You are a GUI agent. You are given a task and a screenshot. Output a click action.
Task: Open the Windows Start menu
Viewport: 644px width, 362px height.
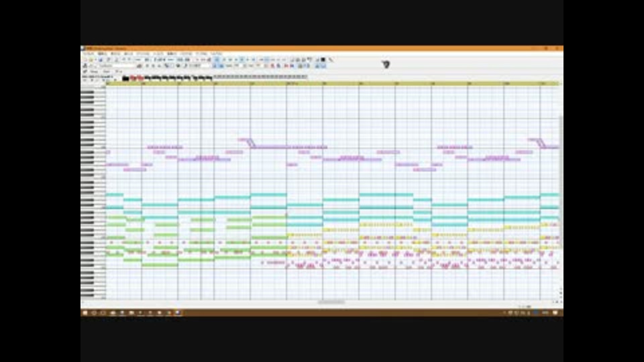coord(85,313)
